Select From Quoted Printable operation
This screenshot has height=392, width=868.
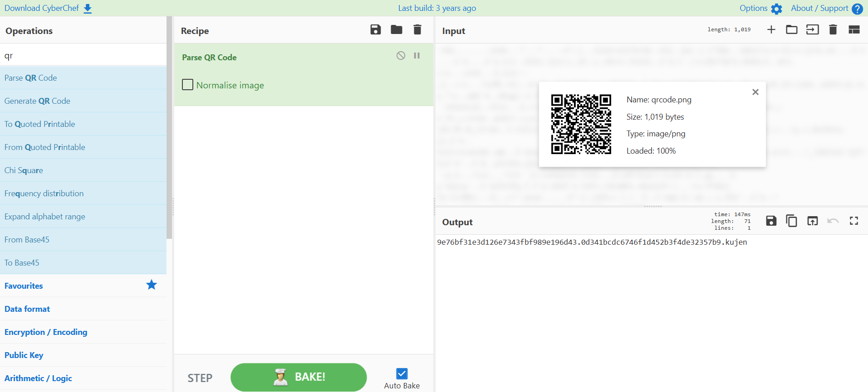[83, 147]
